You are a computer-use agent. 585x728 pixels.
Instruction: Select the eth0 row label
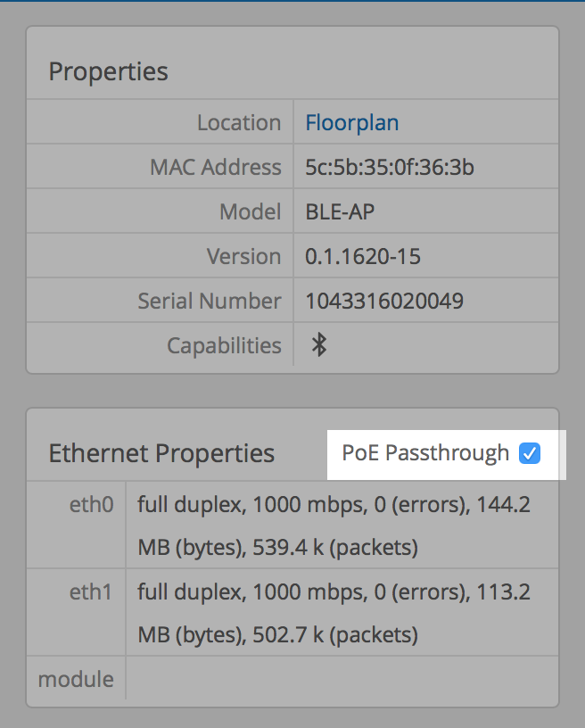[x=92, y=505]
